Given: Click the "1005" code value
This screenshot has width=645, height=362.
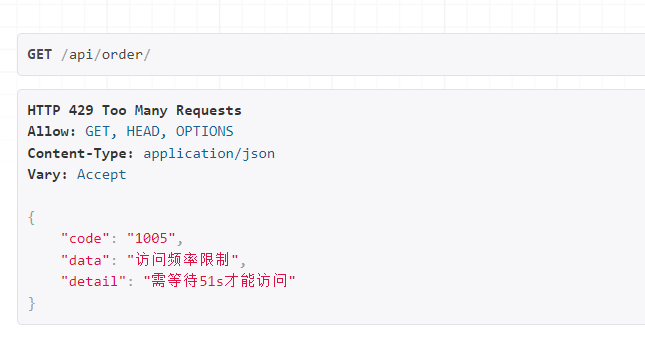Looking at the screenshot, I should click(151, 239).
